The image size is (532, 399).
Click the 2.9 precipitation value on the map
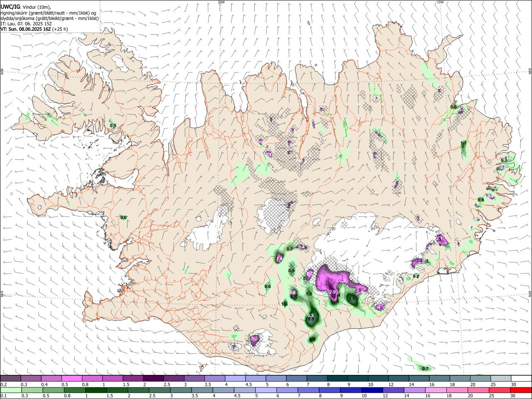point(332,292)
